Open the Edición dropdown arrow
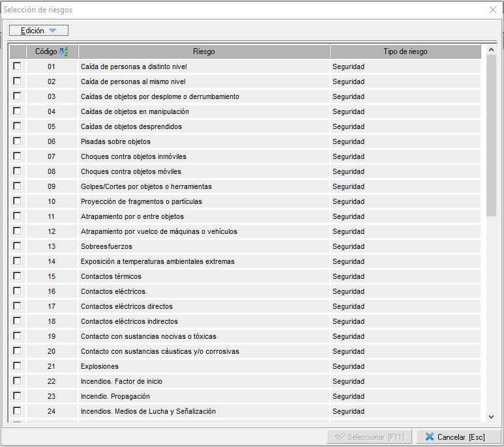 pos(53,31)
